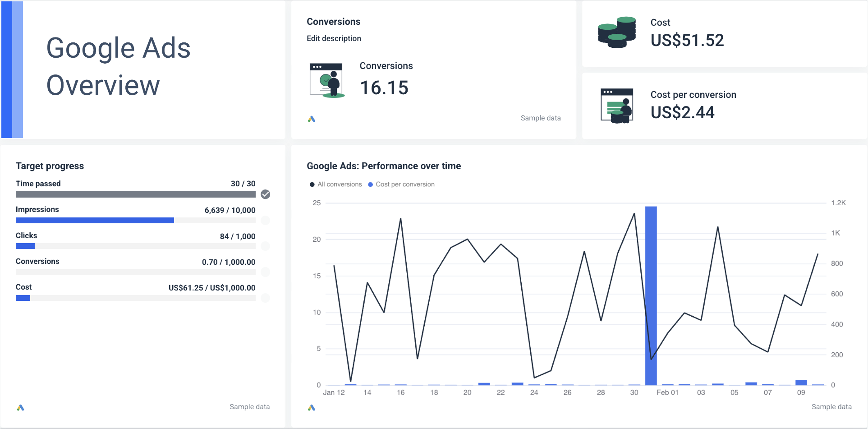This screenshot has width=868, height=429.
Task: Click the tall blue bar on the chart
Action: (x=651, y=295)
